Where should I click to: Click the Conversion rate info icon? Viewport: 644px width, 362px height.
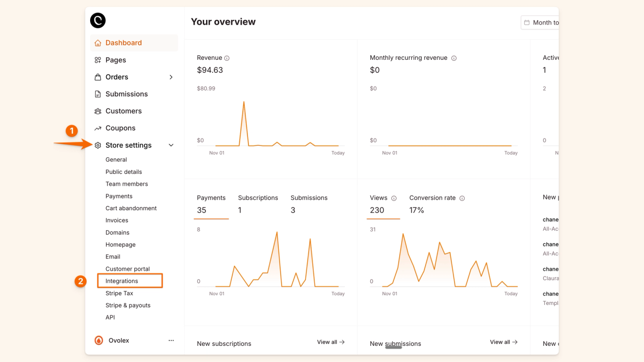point(462,198)
